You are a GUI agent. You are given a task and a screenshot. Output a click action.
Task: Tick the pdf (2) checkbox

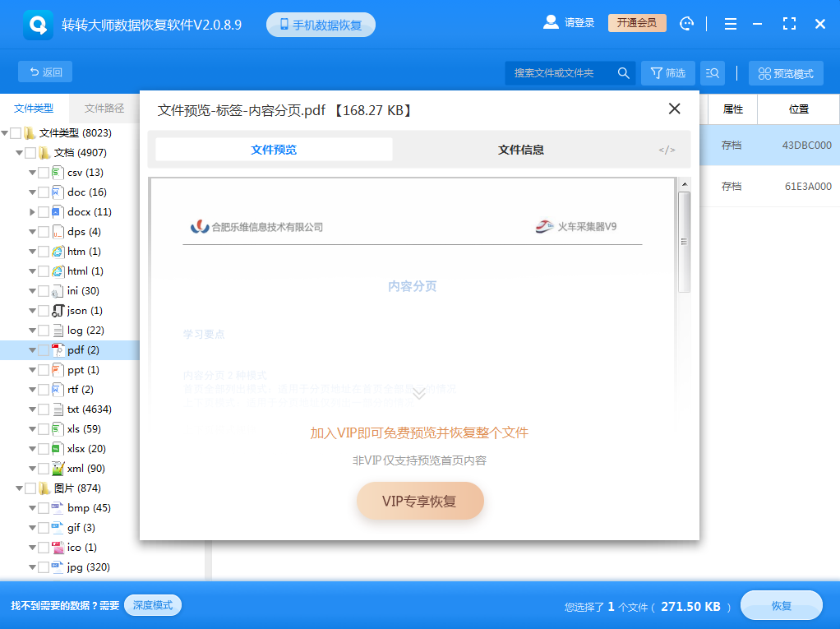click(44, 350)
